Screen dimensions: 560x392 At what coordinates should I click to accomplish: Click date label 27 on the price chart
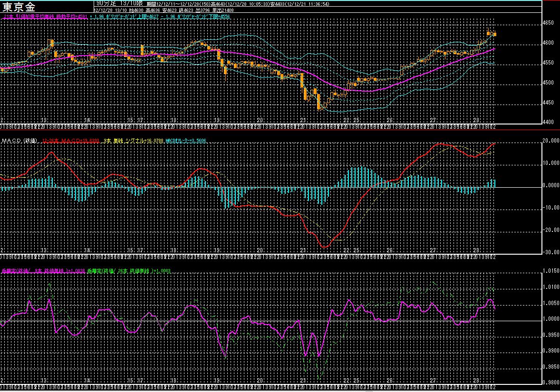pyautogui.click(x=433, y=121)
